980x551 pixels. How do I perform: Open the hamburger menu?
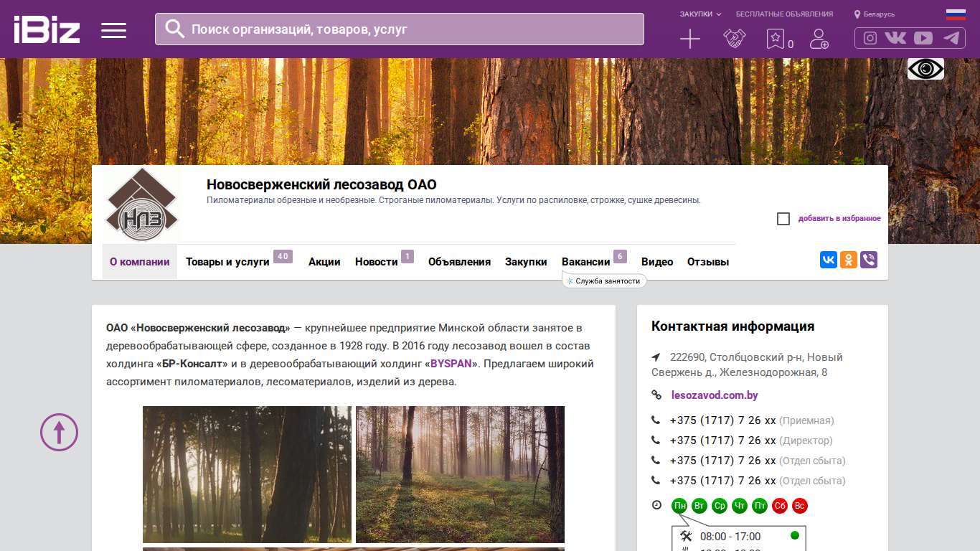[113, 30]
